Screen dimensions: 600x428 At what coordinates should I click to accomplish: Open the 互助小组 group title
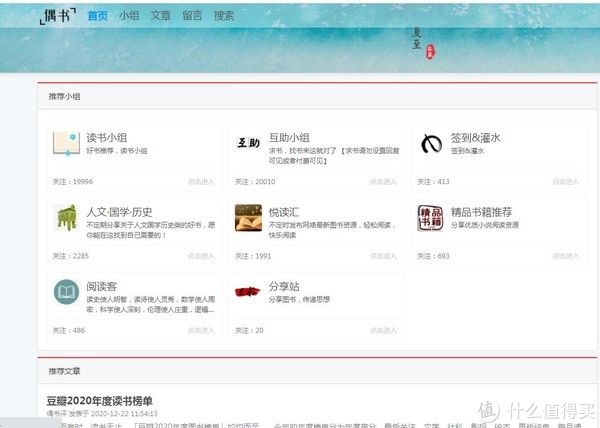pyautogui.click(x=289, y=137)
